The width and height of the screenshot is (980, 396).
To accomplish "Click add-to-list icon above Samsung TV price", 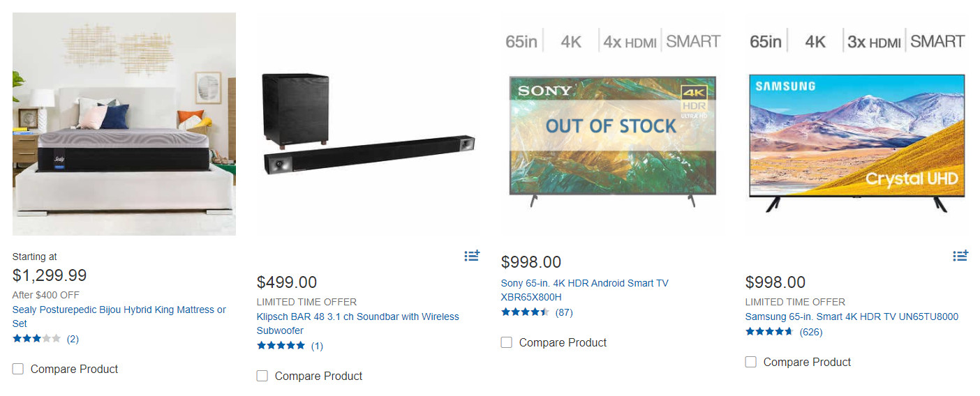I will pyautogui.click(x=960, y=256).
